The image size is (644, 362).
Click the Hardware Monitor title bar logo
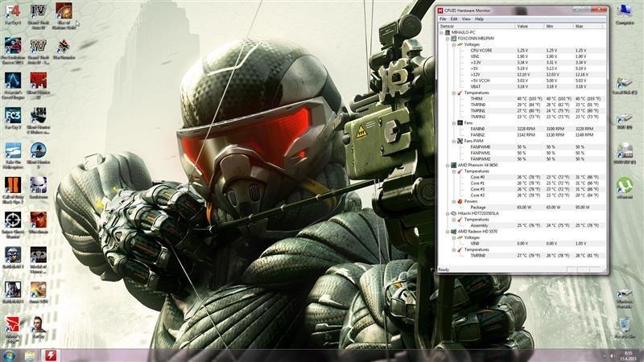pos(440,10)
